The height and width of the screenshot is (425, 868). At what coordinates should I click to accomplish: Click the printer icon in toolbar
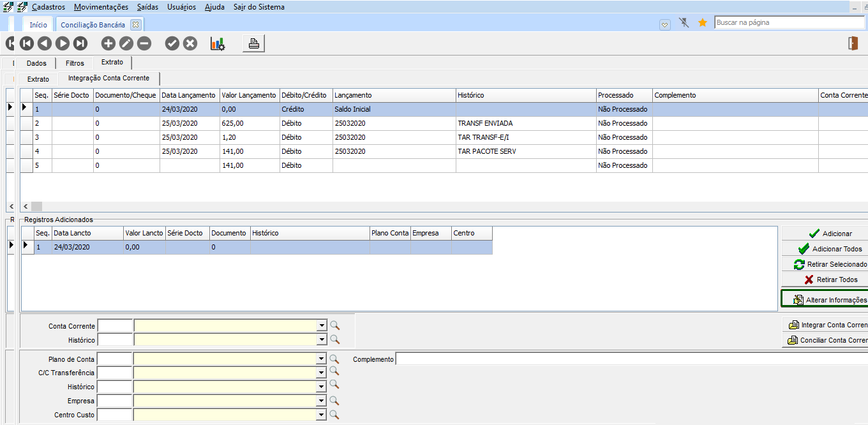pyautogui.click(x=253, y=43)
